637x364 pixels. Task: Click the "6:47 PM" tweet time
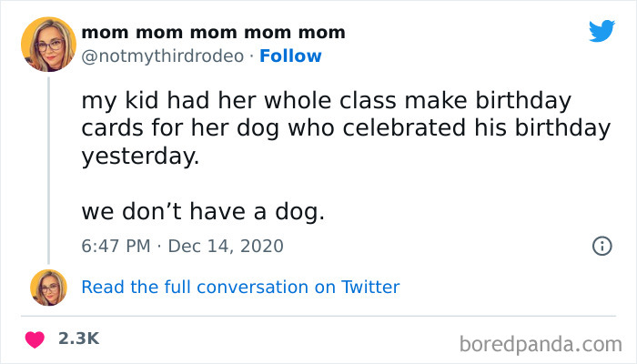click(116, 246)
